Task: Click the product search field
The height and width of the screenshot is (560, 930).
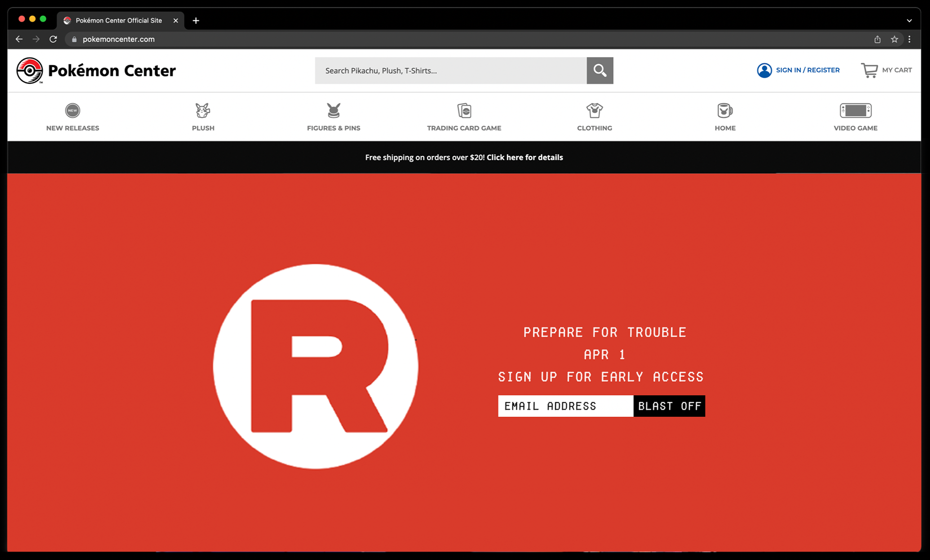Action: pos(450,71)
